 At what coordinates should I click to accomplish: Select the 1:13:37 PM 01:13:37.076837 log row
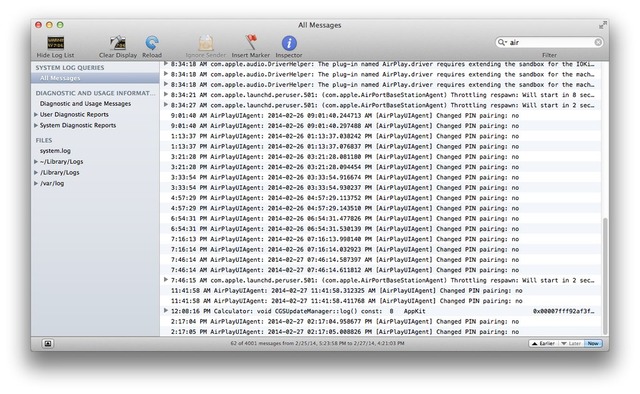[x=381, y=146]
